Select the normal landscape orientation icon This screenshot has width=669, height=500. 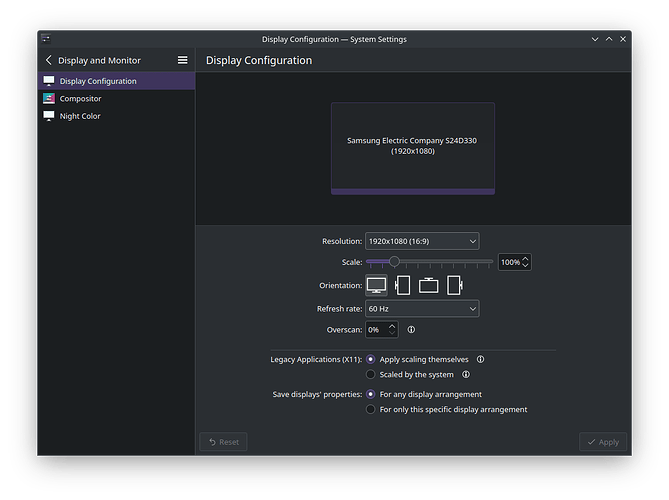[376, 285]
